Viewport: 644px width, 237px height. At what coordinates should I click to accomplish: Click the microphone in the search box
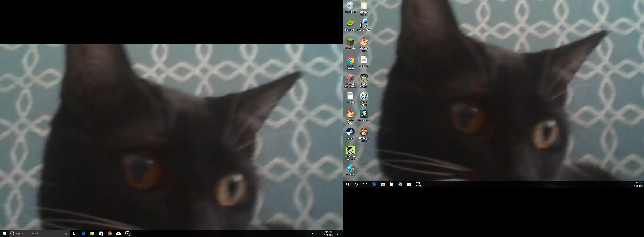66,233
